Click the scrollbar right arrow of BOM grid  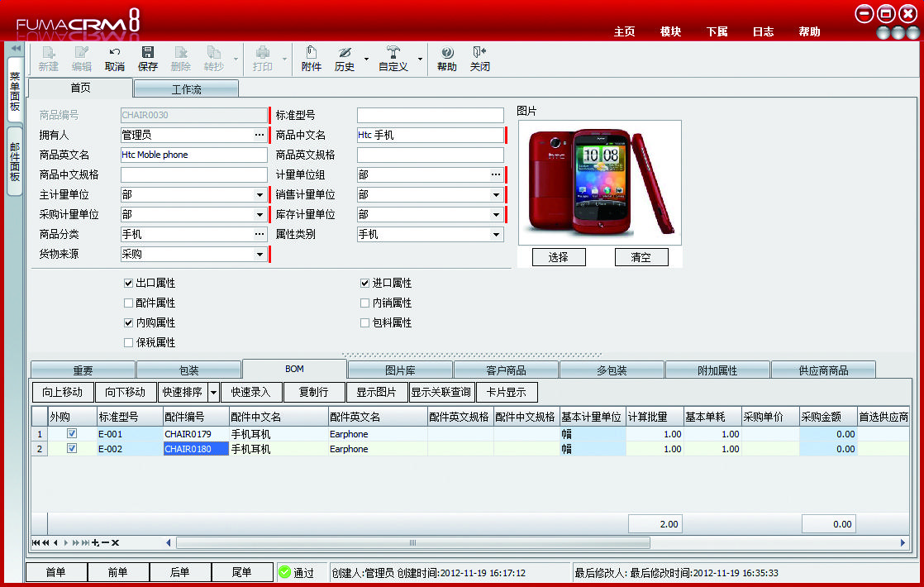[903, 543]
